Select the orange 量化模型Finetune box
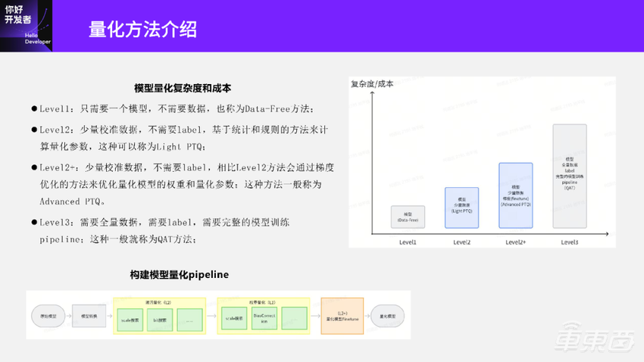Screen dimensions: 644x362 (342, 317)
